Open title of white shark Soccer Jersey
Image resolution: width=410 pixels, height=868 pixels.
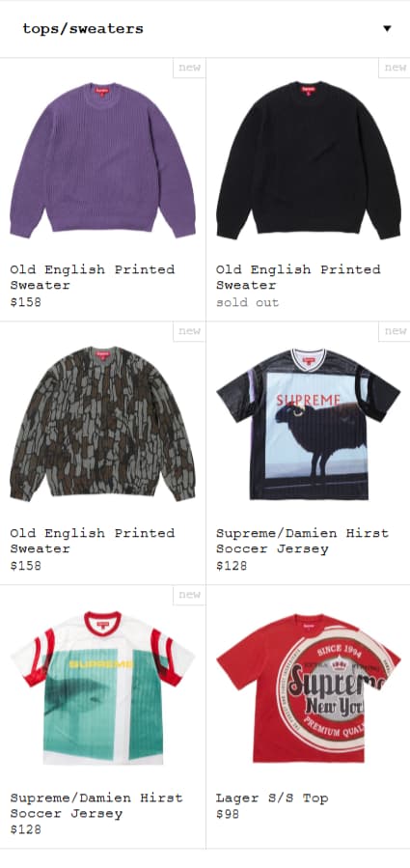[96, 805]
